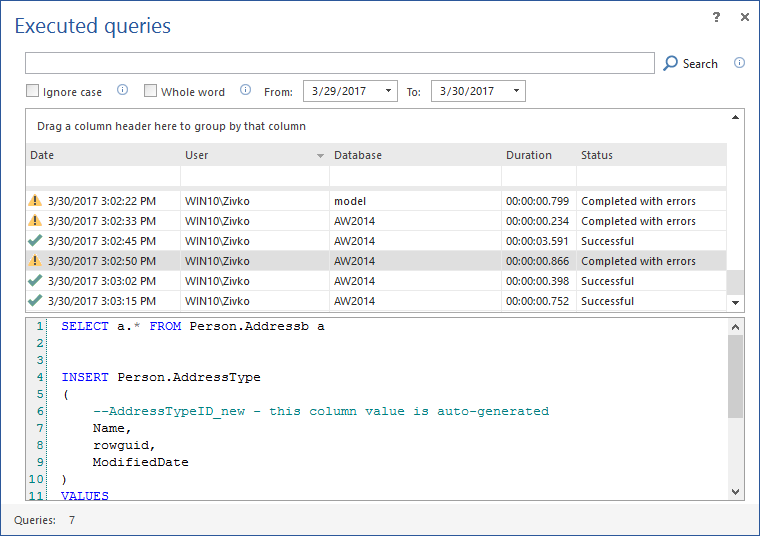Viewport: 760px width, 536px height.
Task: Sort by the Status column header
Action: (651, 155)
